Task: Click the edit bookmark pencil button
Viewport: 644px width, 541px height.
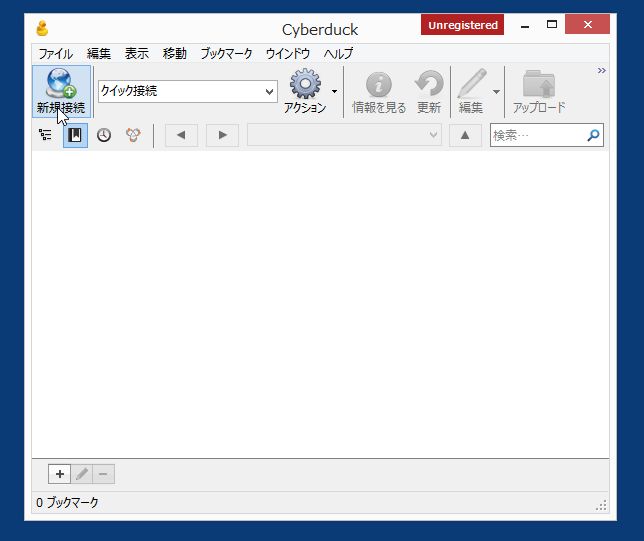Action: point(82,474)
